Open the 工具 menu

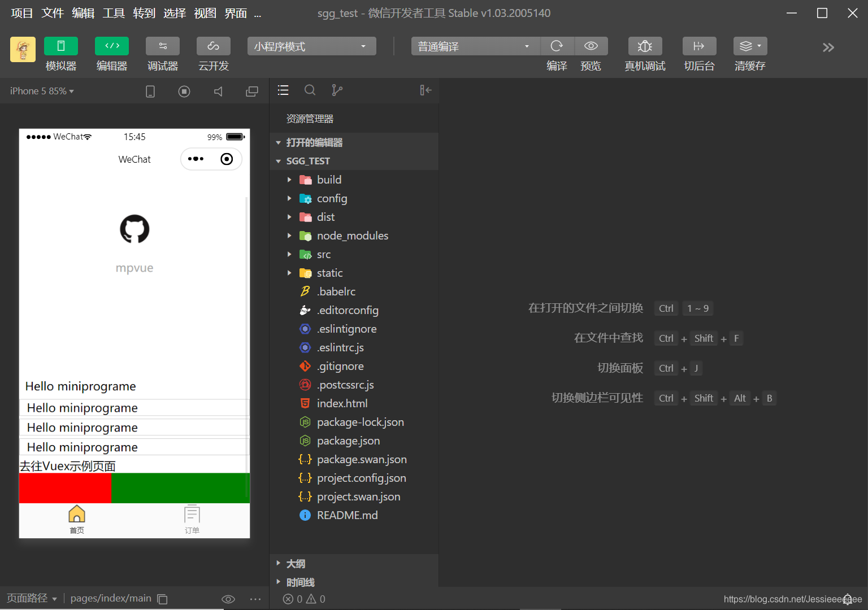[114, 13]
